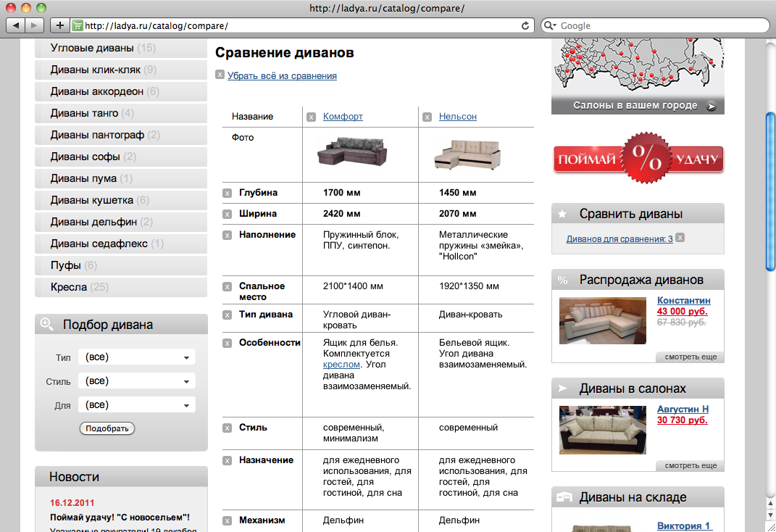
Task: Click the browser forward arrow button
Action: point(34,25)
